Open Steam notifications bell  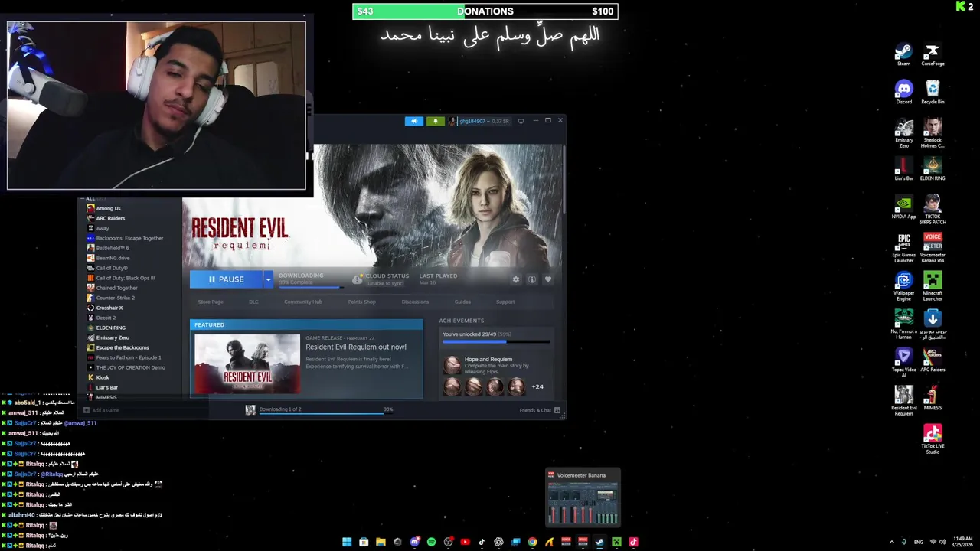click(435, 121)
